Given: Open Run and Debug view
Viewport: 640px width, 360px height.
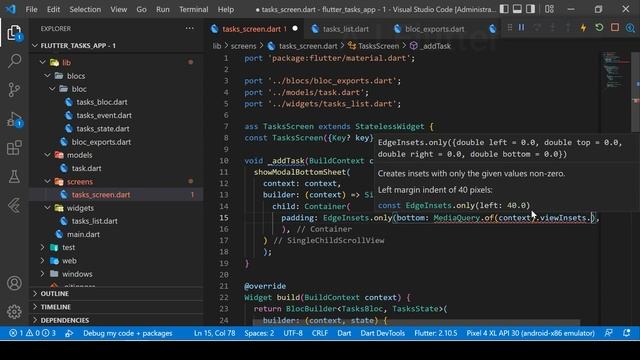Looking at the screenshot, I should point(14,119).
